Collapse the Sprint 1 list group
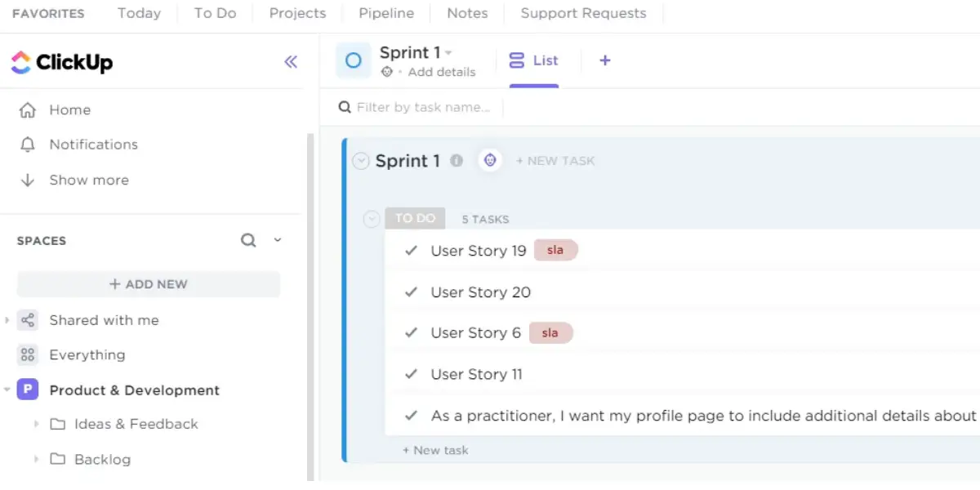Viewport: 980px width, 490px height. (x=361, y=161)
